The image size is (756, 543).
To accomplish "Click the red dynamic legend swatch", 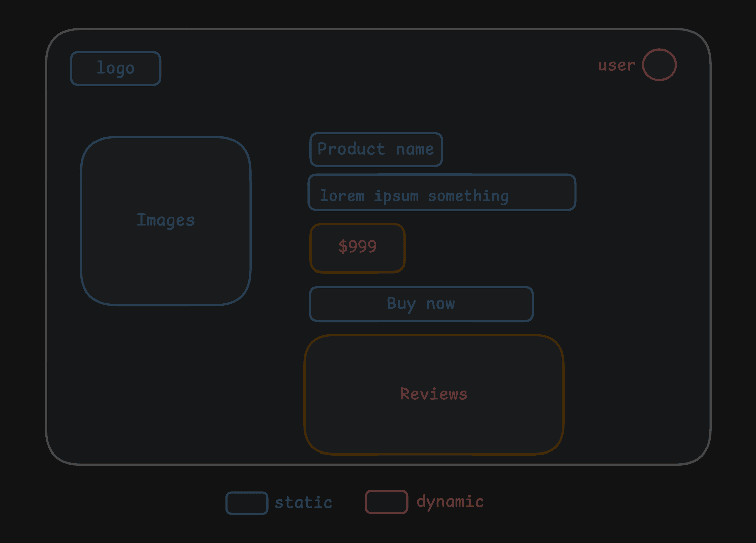I will [x=386, y=502].
